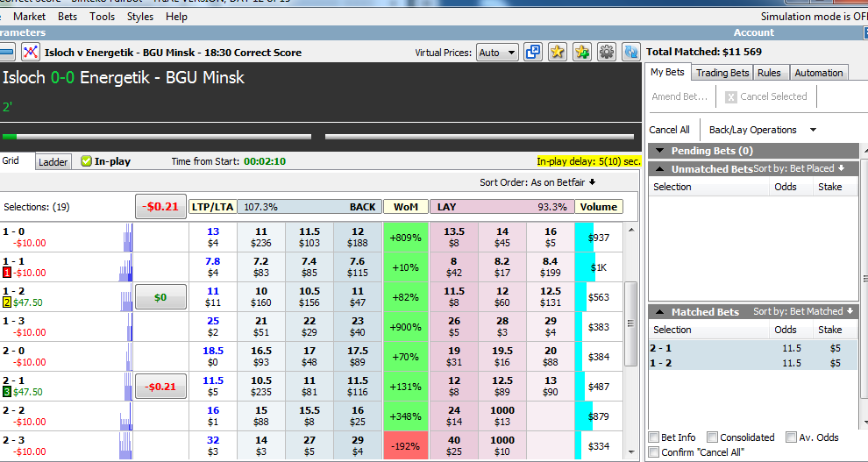Change Unmatched Bets sort by Bet Placed
Viewport: 868px width, 462px height.
pyautogui.click(x=799, y=168)
